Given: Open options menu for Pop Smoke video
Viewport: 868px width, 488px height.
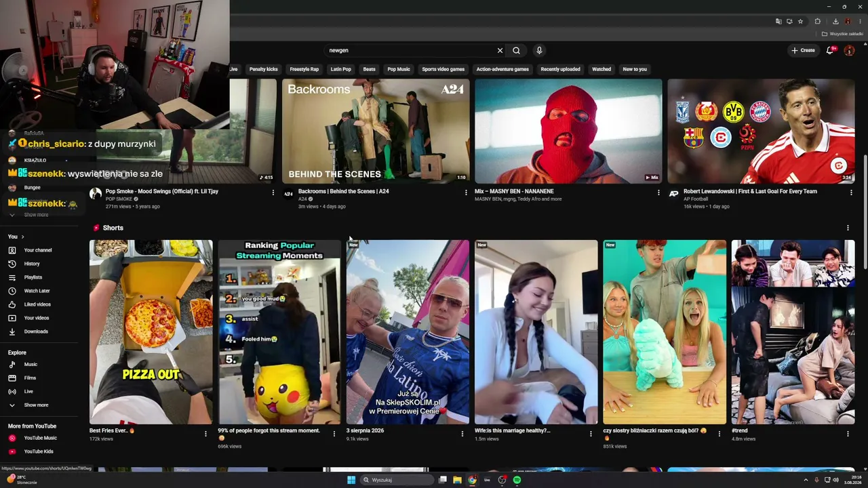Looking at the screenshot, I should [x=273, y=192].
